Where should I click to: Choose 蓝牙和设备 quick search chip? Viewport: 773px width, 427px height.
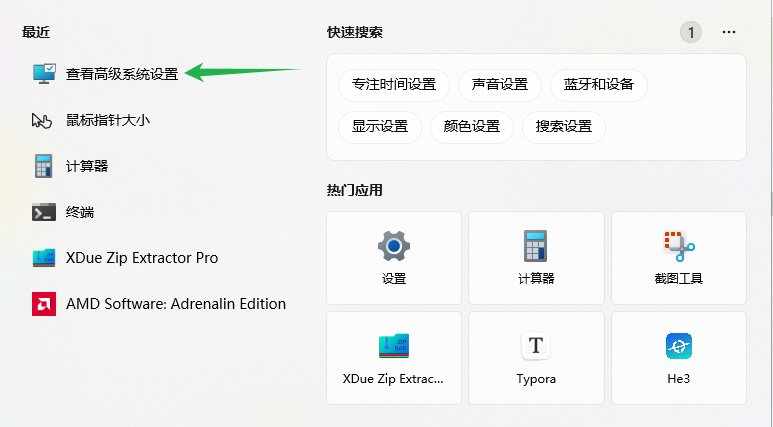(x=598, y=85)
